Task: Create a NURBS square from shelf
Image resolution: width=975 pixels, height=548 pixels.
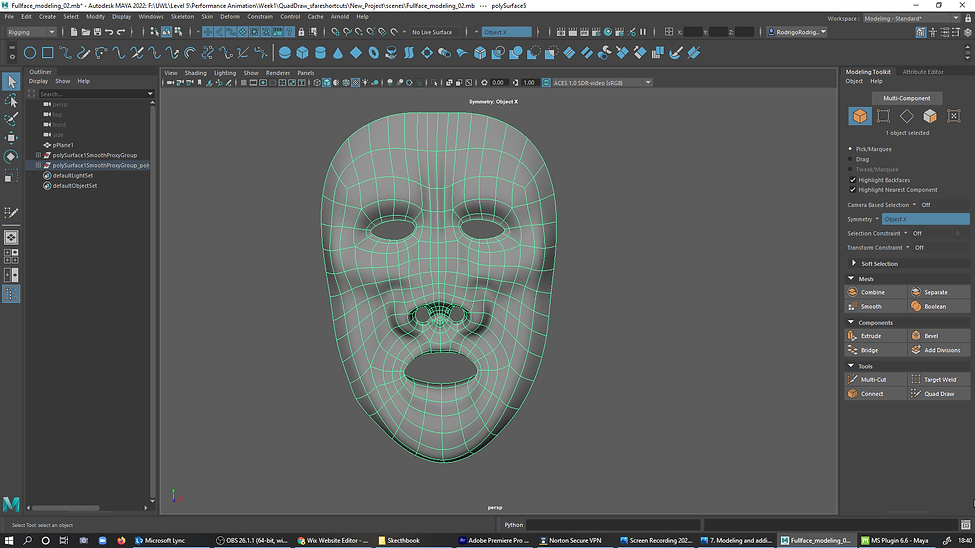Action: pyautogui.click(x=47, y=53)
